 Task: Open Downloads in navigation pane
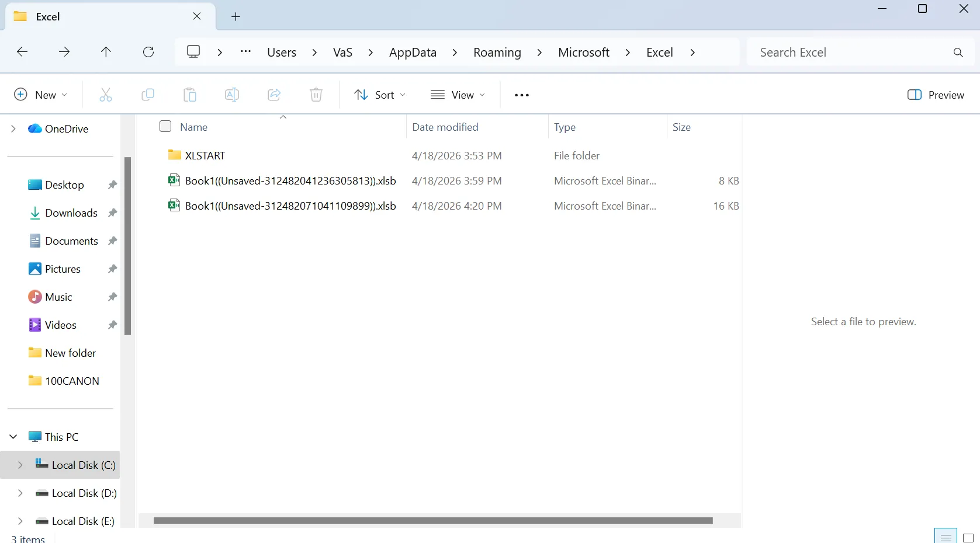(63, 213)
